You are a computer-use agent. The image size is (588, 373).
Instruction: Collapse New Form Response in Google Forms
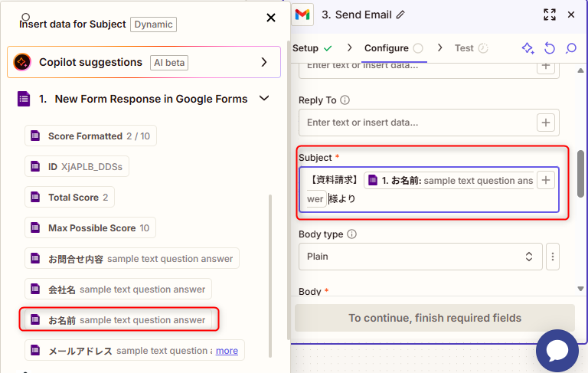coord(264,99)
